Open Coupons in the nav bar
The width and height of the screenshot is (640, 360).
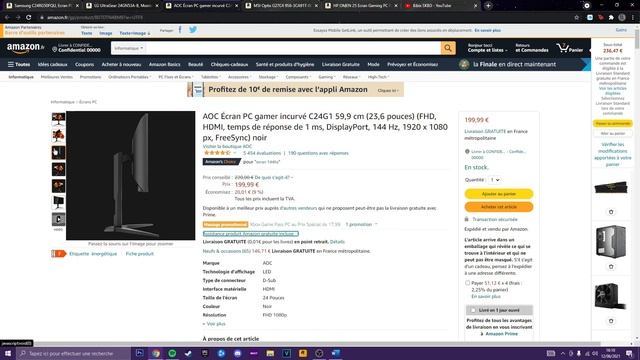[84, 64]
